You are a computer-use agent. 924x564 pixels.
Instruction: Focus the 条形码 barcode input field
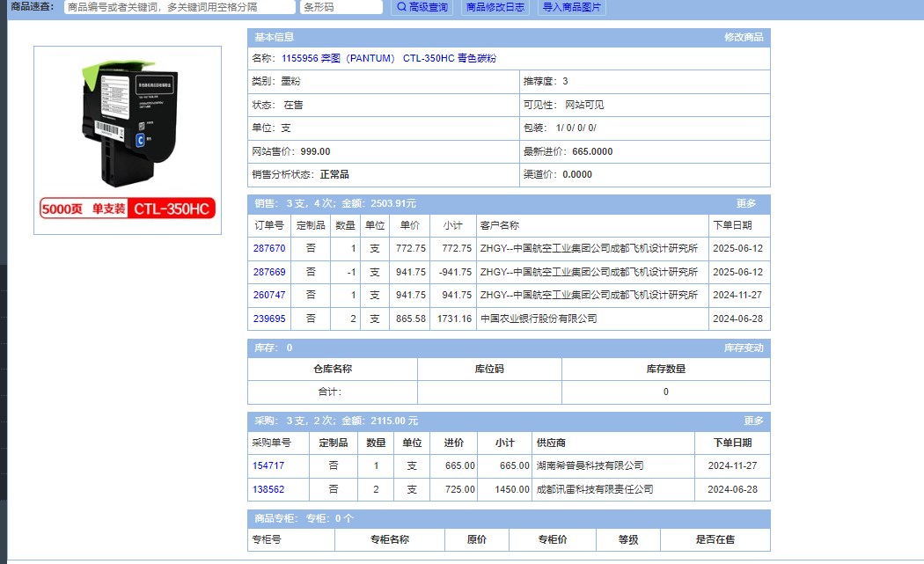(x=341, y=7)
